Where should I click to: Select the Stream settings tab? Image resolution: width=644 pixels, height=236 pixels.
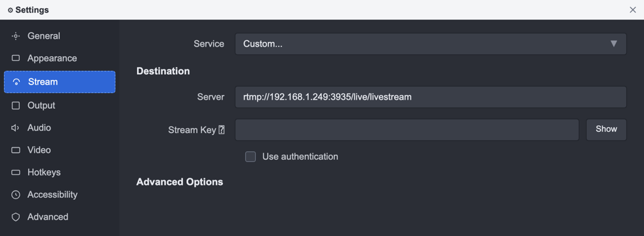tap(60, 82)
